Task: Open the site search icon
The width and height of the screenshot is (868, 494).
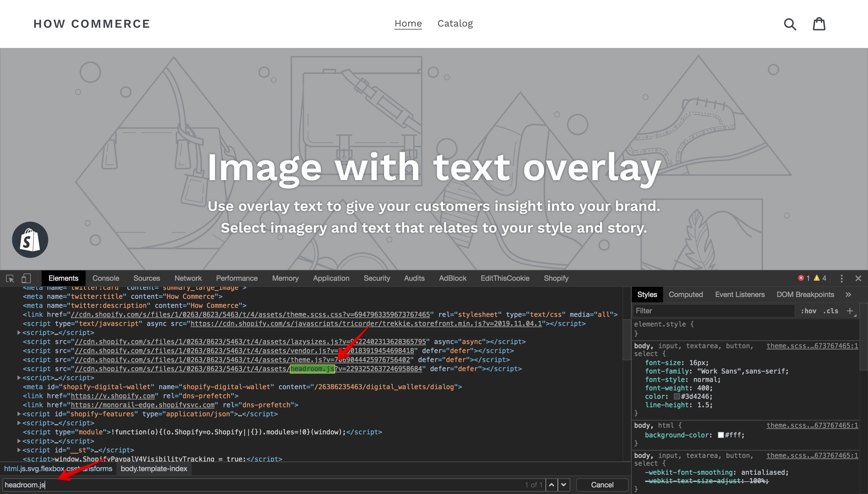Action: (x=790, y=24)
